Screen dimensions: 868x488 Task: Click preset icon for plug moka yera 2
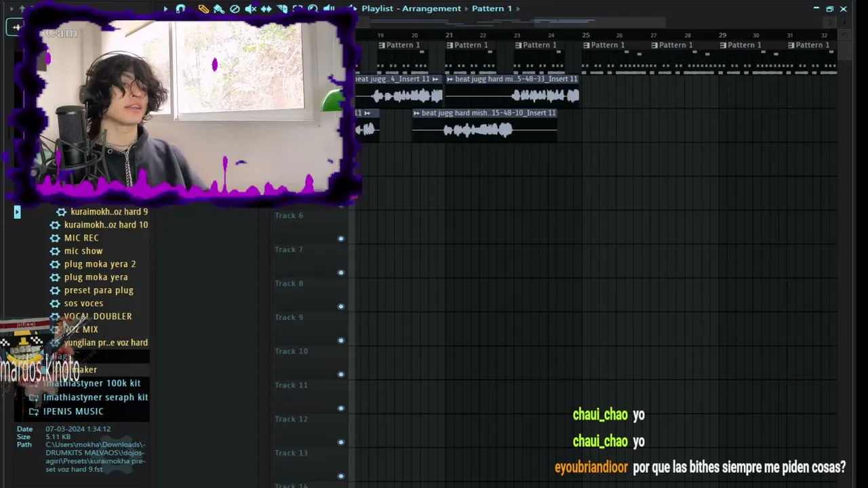click(x=55, y=264)
